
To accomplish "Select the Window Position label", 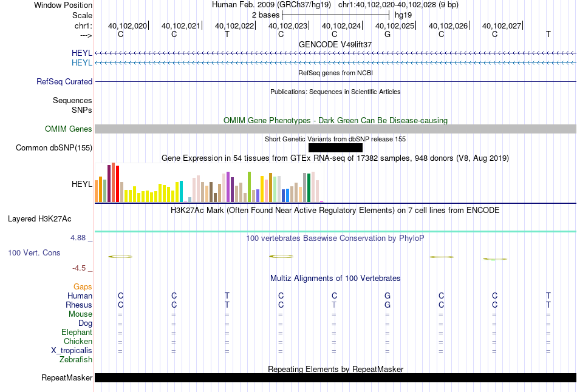I will click(63, 5).
